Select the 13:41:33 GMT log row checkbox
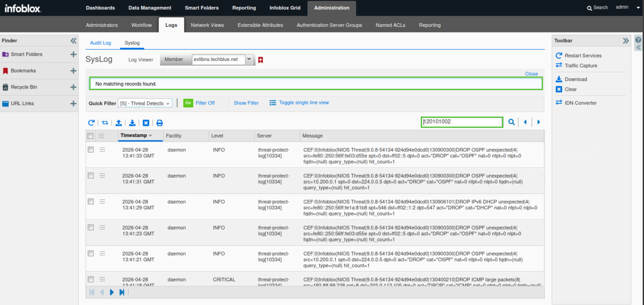The image size is (644, 305). click(x=91, y=149)
